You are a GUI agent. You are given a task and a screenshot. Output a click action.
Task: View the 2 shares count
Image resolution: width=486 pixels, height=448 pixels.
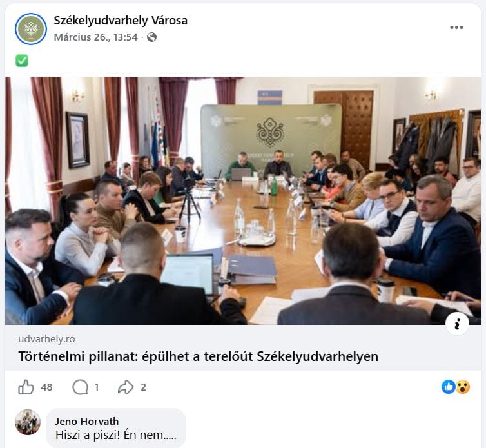[x=143, y=387]
